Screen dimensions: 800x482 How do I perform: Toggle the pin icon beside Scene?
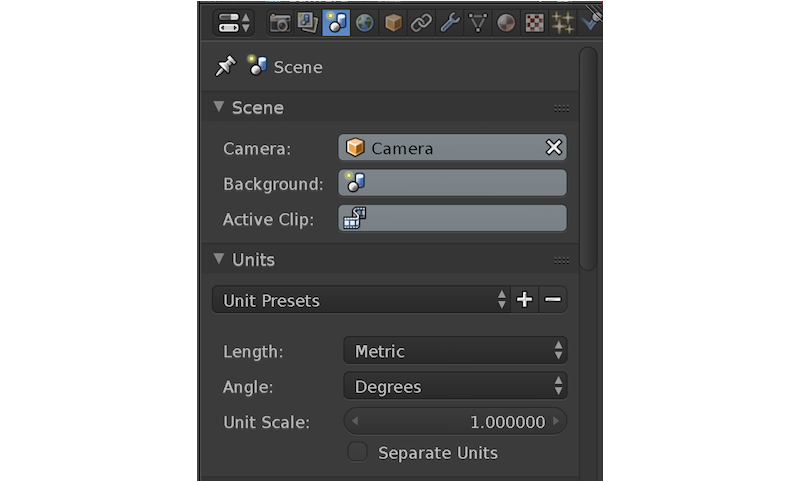[225, 67]
